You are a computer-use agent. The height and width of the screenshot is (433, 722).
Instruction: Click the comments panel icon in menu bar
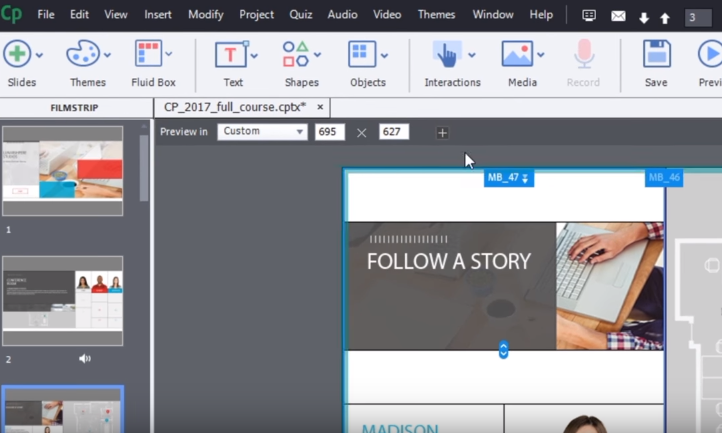589,16
